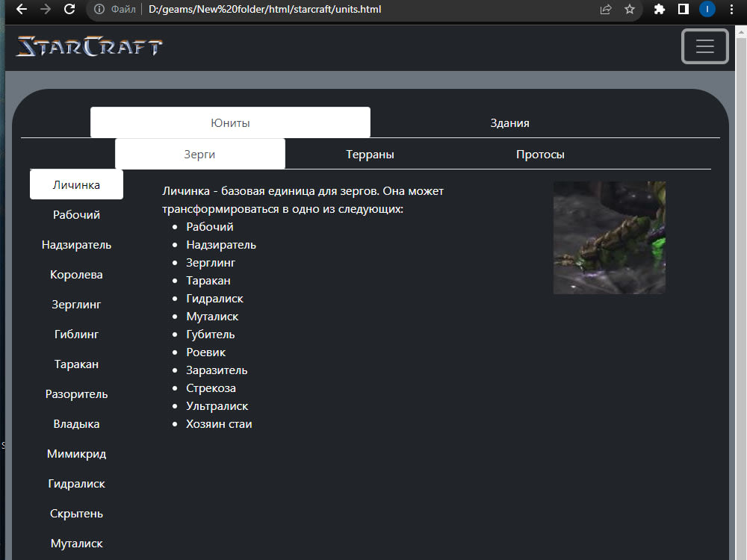Open Мимикрид unit in sidebar

click(76, 454)
